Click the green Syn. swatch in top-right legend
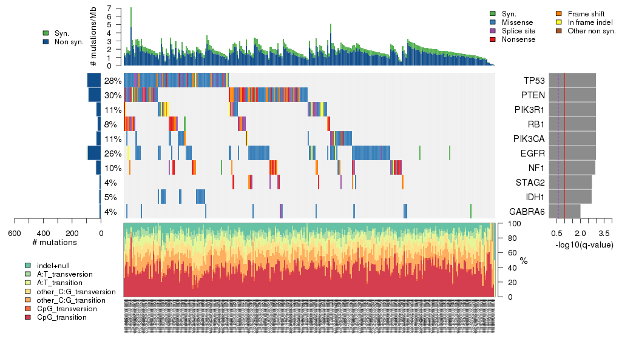This screenshot has height=364, width=619. 493,14
